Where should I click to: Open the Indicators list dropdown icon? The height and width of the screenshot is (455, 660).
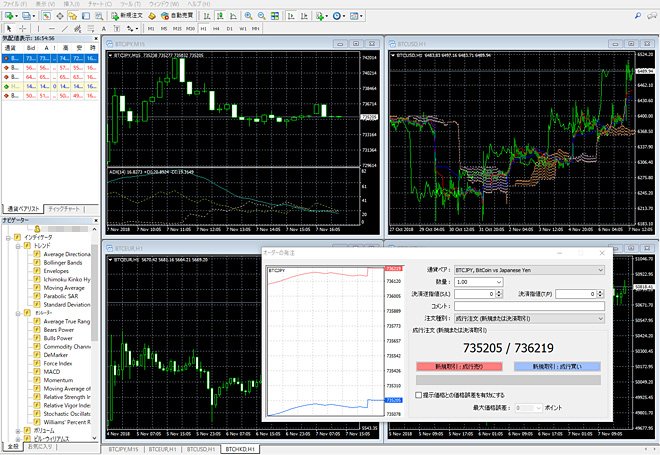point(321,16)
